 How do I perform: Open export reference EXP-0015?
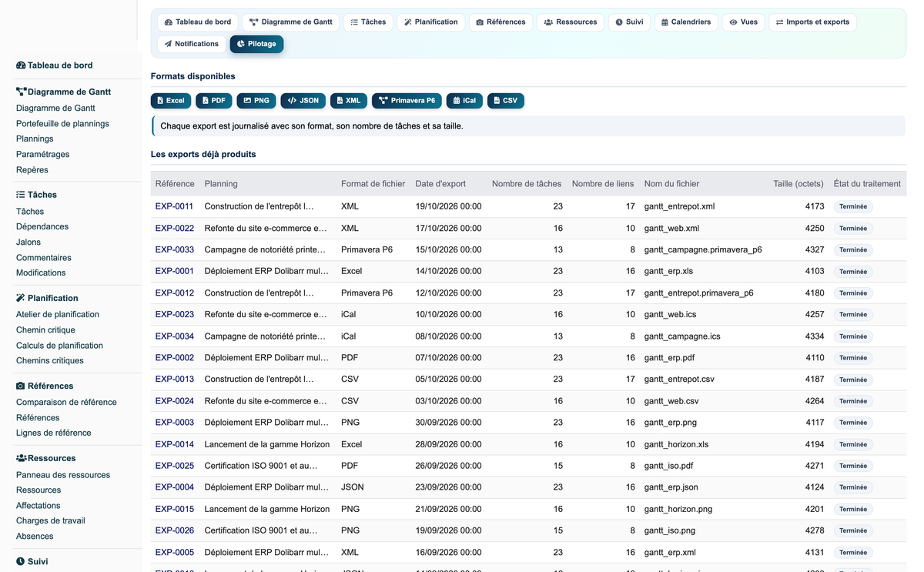(175, 509)
